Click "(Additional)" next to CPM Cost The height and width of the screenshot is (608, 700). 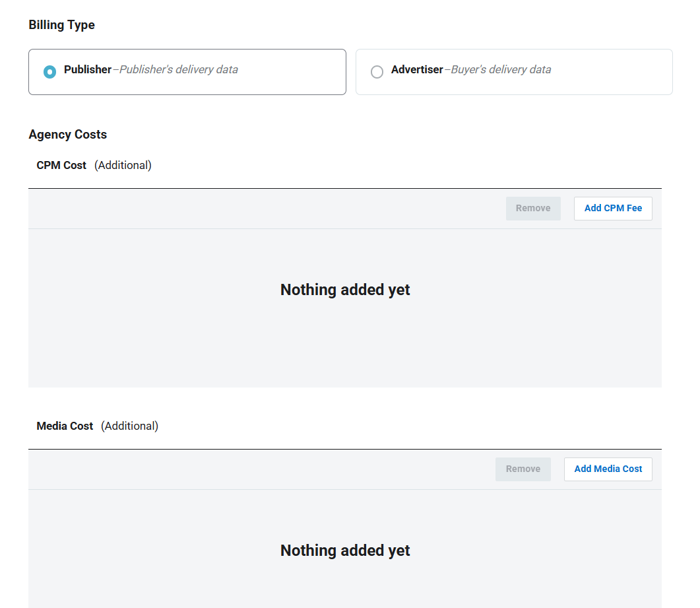[x=123, y=165]
